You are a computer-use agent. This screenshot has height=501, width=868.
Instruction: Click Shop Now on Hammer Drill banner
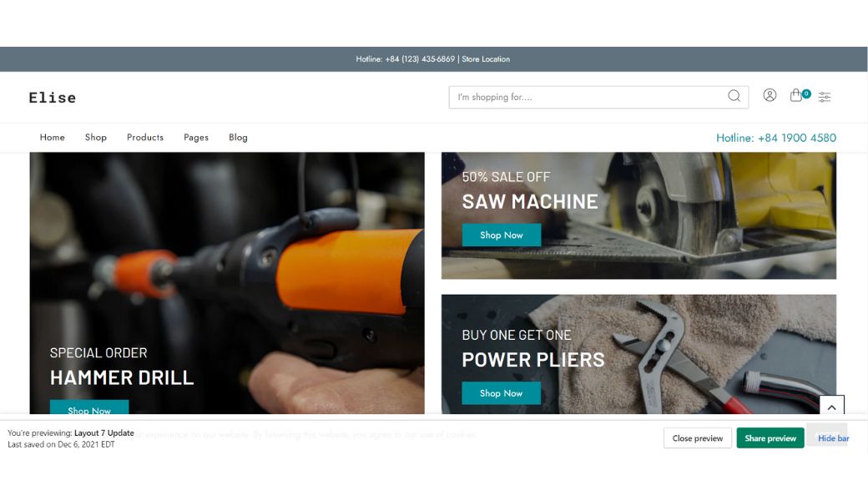tap(89, 407)
